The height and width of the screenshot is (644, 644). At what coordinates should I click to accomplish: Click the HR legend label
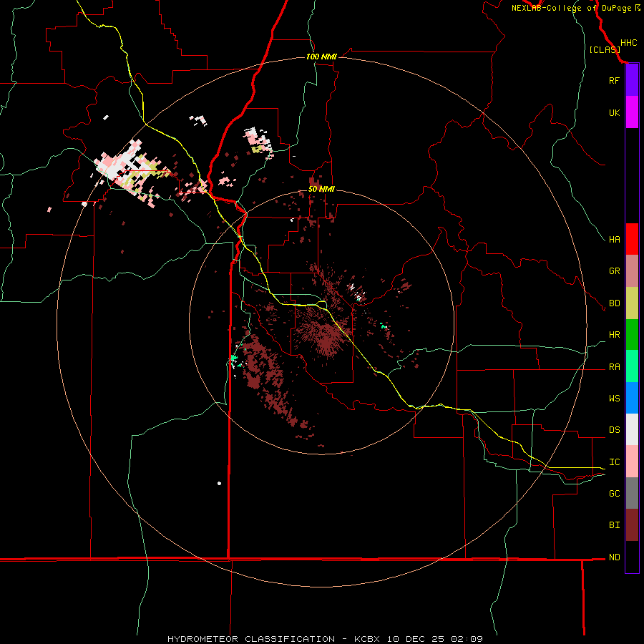tap(614, 335)
